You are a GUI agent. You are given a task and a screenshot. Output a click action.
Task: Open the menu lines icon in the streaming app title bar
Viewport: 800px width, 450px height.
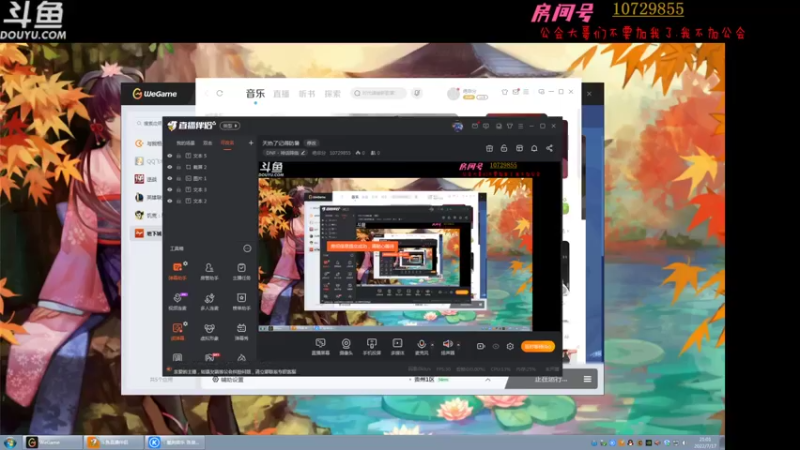[x=520, y=126]
